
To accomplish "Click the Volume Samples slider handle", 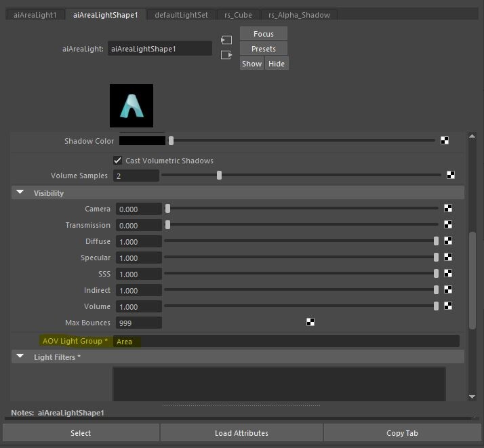I will (219, 176).
